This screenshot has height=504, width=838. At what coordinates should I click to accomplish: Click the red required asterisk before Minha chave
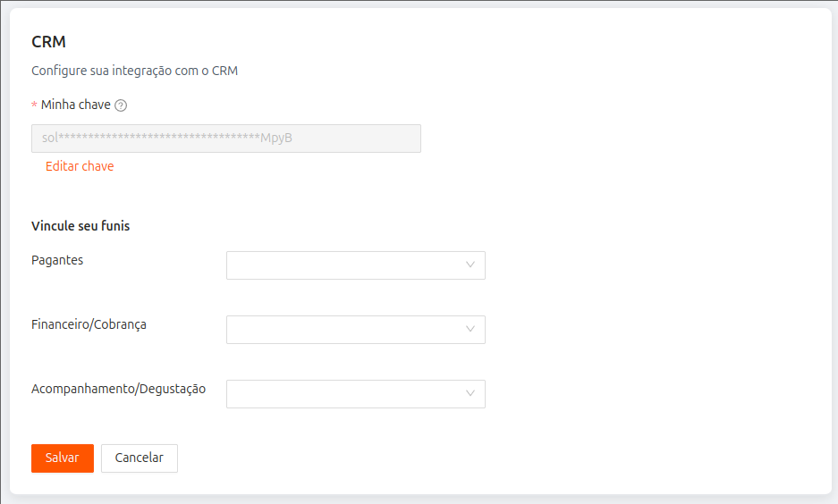click(34, 105)
